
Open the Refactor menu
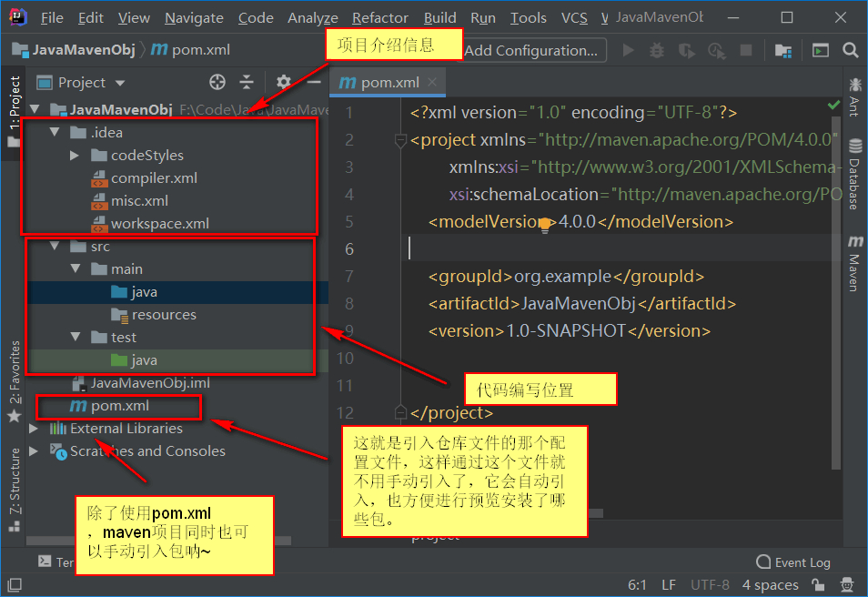coord(379,17)
